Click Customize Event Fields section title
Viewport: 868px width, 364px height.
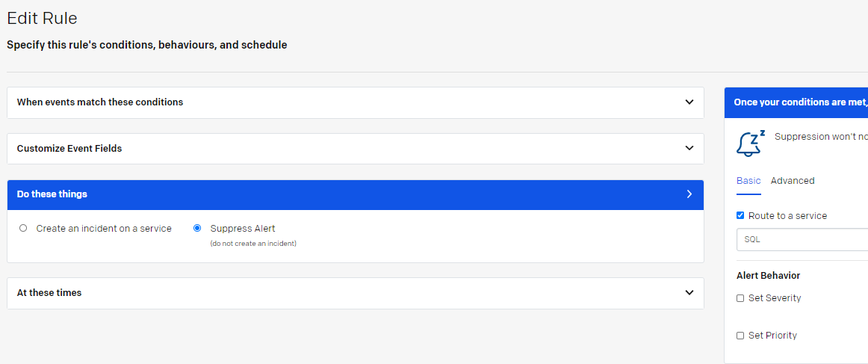[x=69, y=149]
